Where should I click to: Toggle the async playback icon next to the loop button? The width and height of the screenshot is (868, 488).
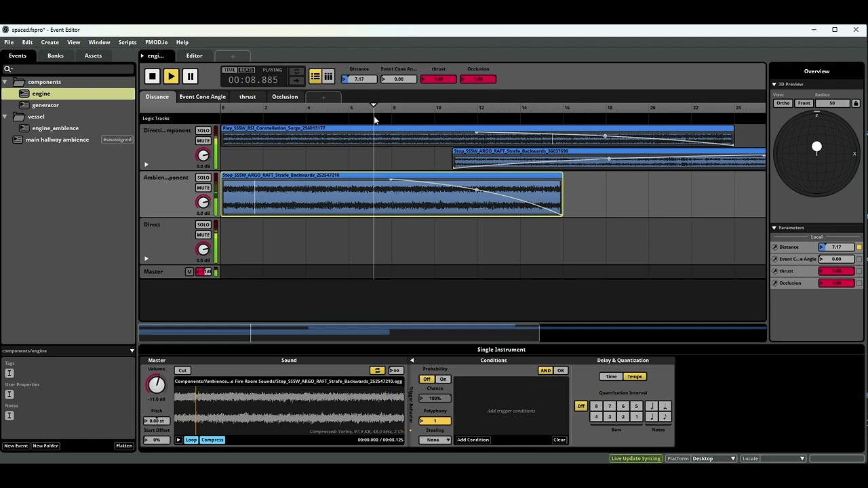(395, 371)
